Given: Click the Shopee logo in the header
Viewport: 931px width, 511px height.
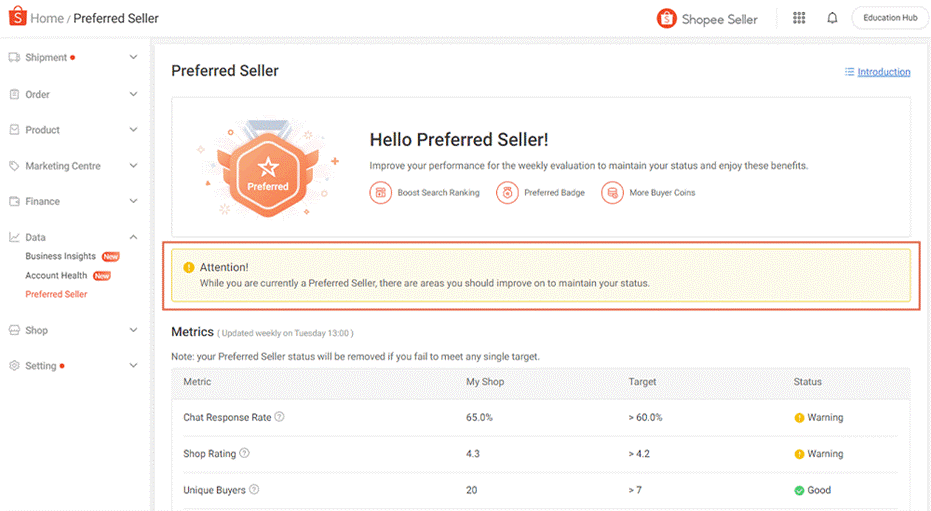Looking at the screenshot, I should (x=17, y=18).
